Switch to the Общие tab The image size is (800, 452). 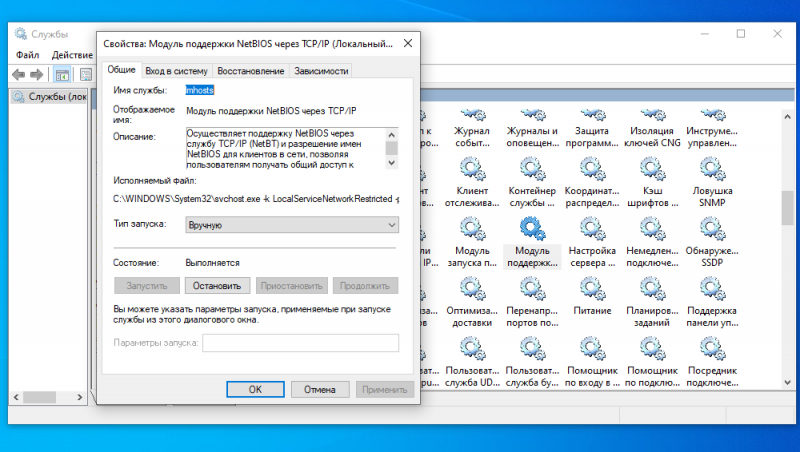pyautogui.click(x=121, y=69)
